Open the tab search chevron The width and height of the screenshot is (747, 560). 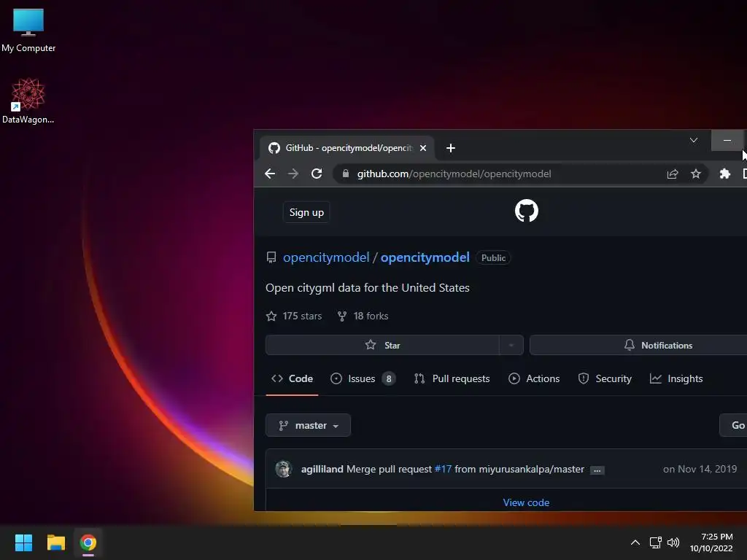[x=694, y=140]
